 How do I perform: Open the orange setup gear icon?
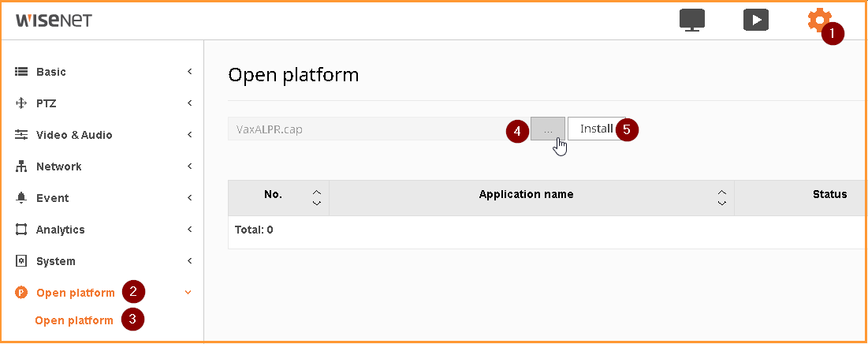coord(817,20)
